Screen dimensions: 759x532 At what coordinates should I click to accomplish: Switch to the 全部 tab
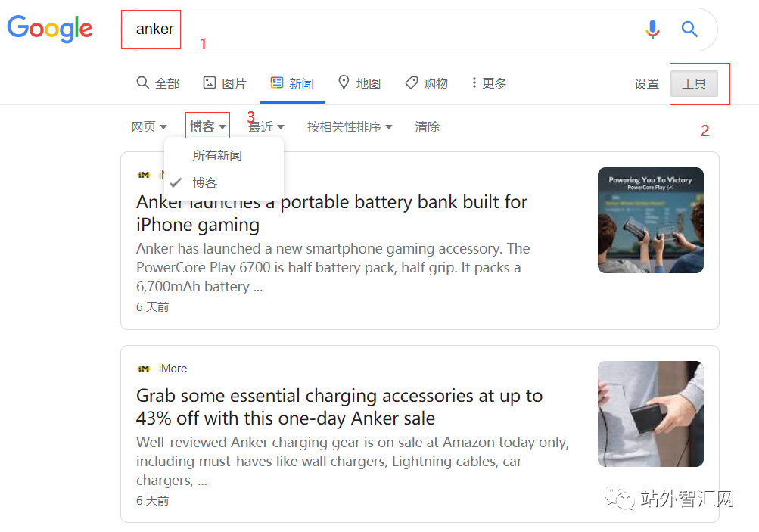(x=158, y=83)
